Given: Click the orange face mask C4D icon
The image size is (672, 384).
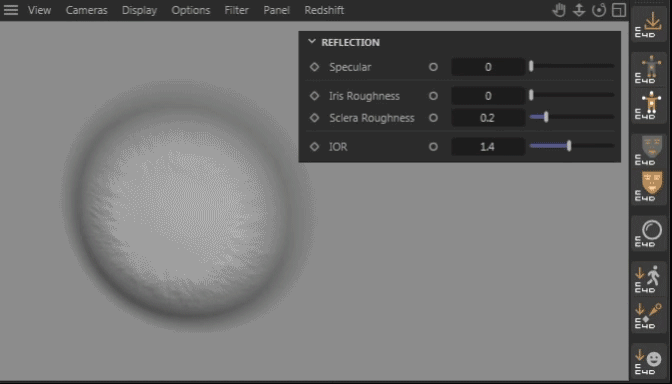Looking at the screenshot, I should click(650, 186).
